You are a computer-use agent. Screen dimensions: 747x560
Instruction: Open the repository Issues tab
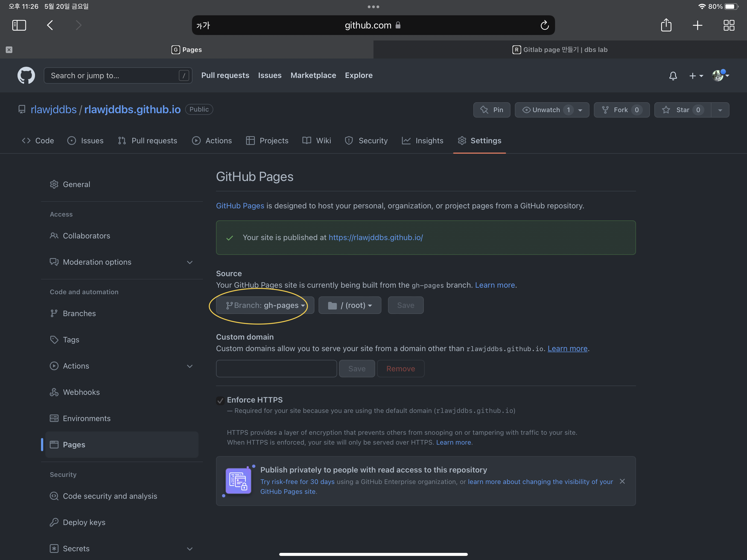85,141
